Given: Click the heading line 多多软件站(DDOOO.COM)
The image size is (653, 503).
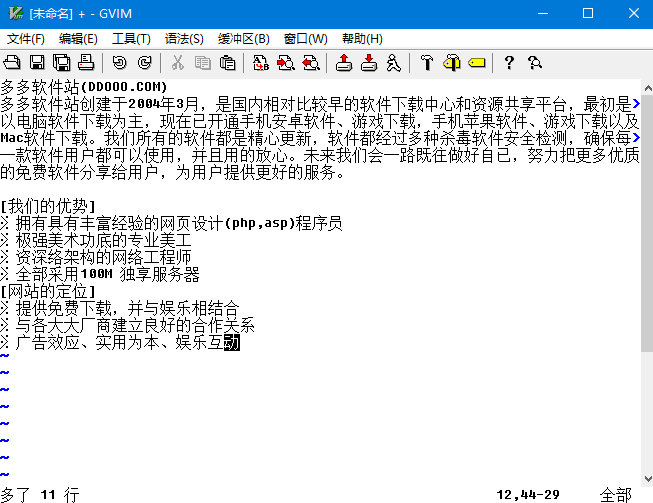Looking at the screenshot, I should click(x=84, y=87).
